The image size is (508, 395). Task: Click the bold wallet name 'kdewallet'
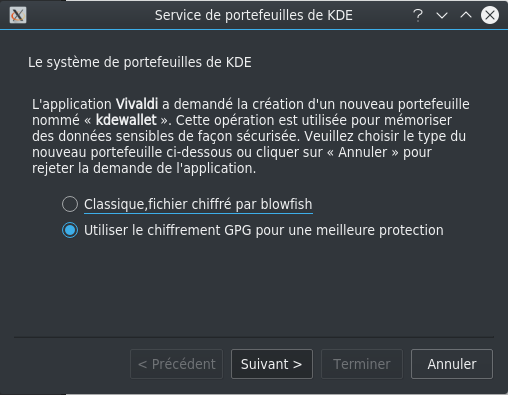[126, 120]
